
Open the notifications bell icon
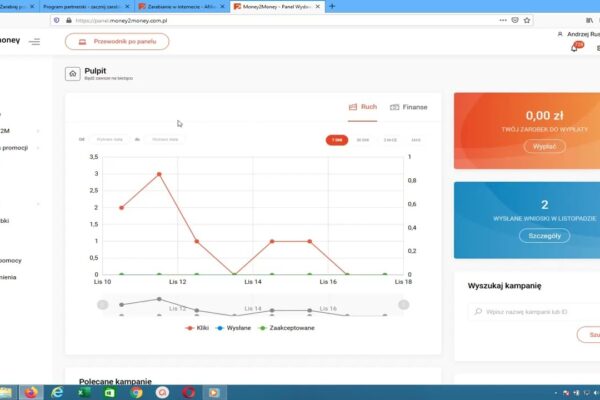[574, 47]
